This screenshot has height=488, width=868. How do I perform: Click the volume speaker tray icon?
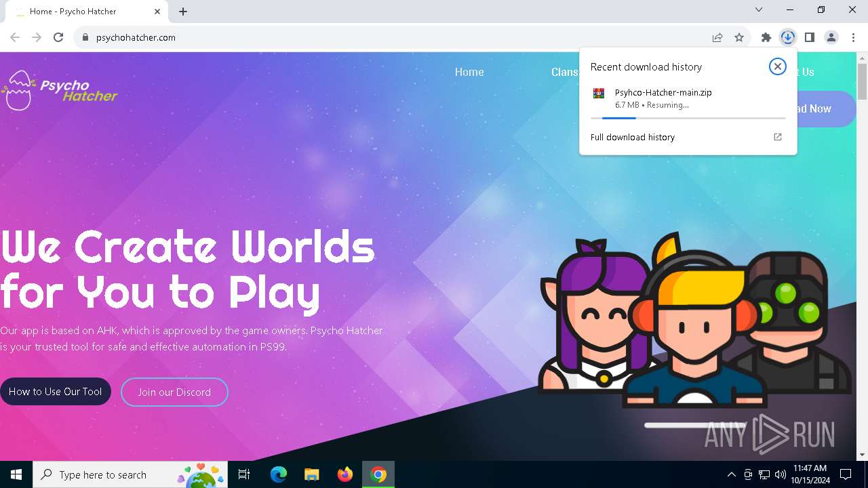[x=781, y=474]
